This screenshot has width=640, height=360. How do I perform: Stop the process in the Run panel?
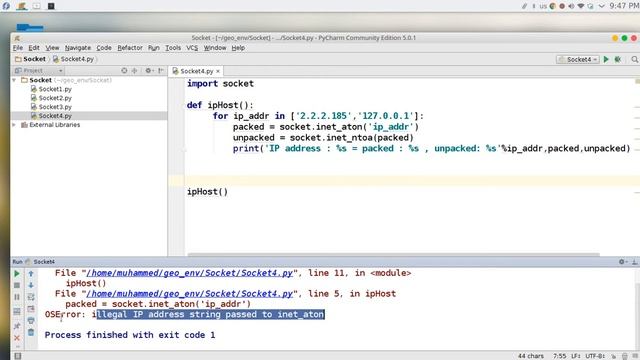pyautogui.click(x=17, y=285)
